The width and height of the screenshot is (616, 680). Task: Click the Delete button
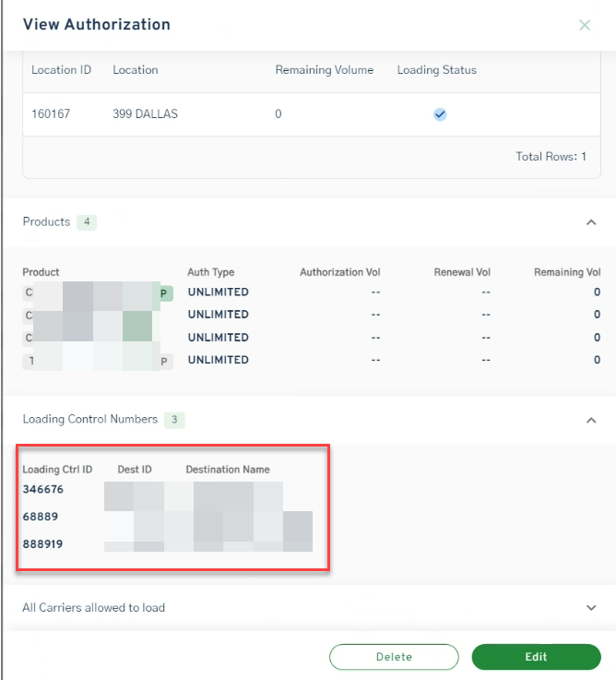(x=394, y=657)
